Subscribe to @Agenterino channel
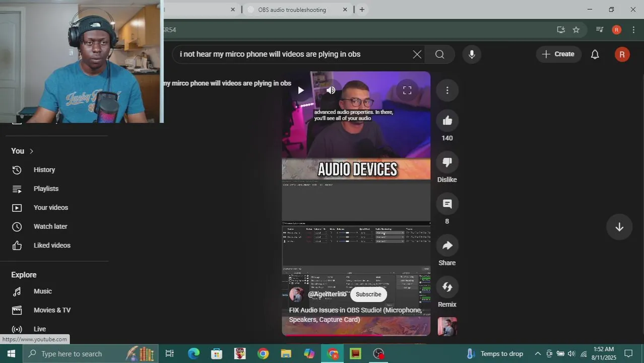Screen dimensions: 644x363 click(x=368, y=294)
